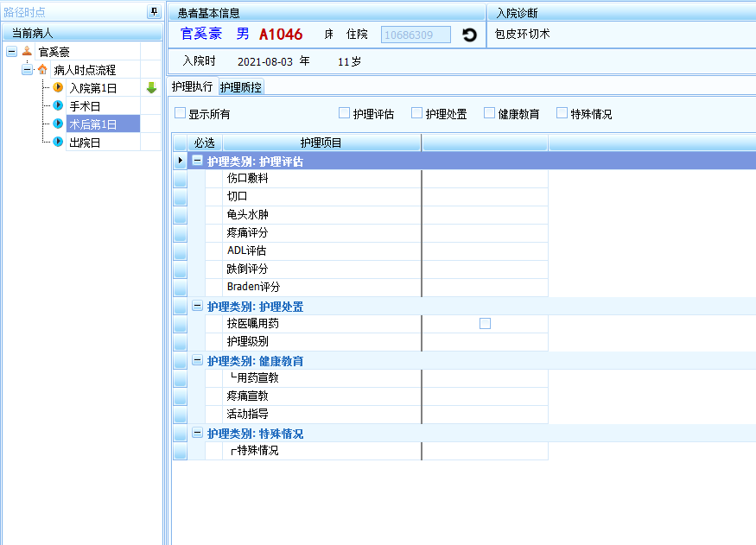Click the green down arrow beside 入院第1日
This screenshot has height=545, width=756.
(x=151, y=87)
